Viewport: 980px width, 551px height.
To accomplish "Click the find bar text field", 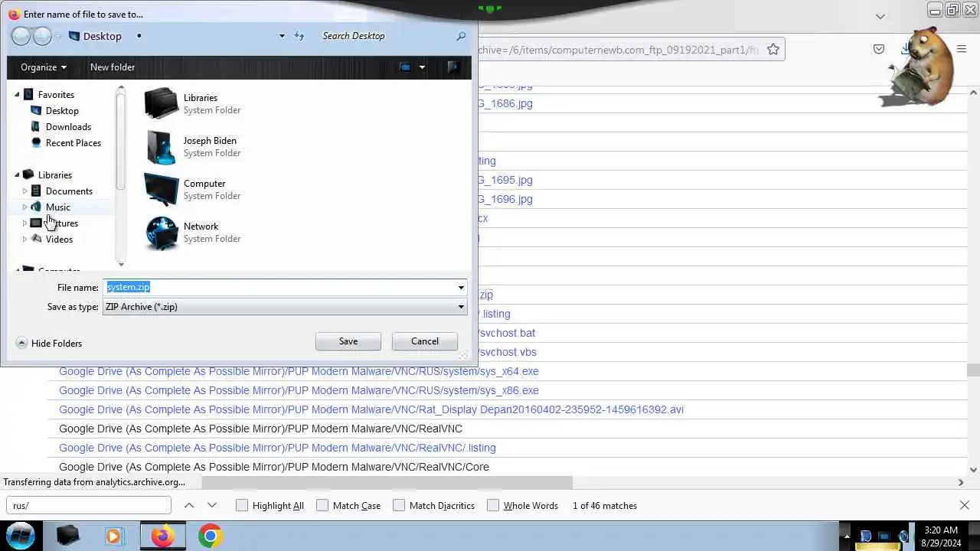I will (x=89, y=505).
